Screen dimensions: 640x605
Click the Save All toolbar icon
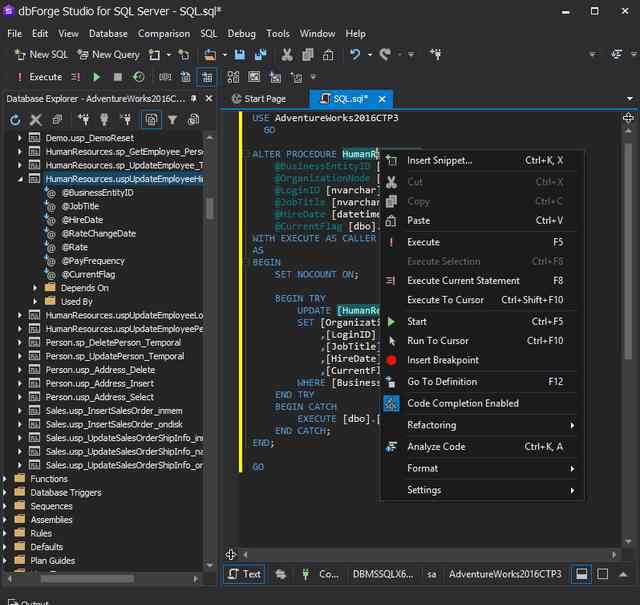coord(260,55)
